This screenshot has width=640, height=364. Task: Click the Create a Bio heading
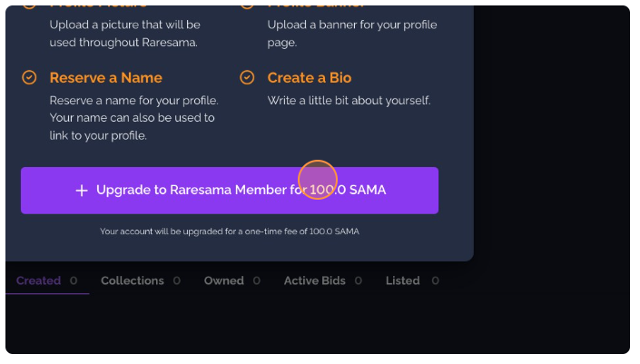[310, 77]
